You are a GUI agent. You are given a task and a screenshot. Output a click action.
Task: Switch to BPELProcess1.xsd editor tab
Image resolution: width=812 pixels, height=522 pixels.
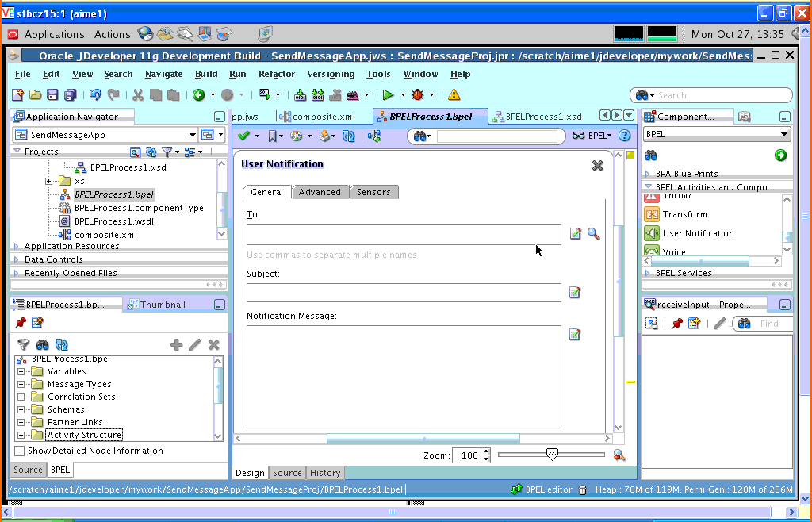click(537, 117)
